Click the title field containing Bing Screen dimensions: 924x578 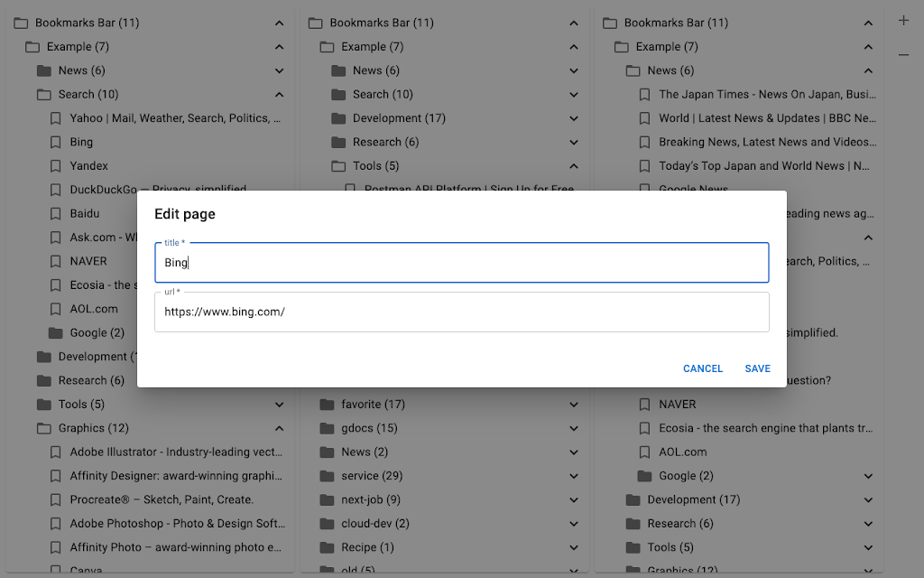[462, 263]
